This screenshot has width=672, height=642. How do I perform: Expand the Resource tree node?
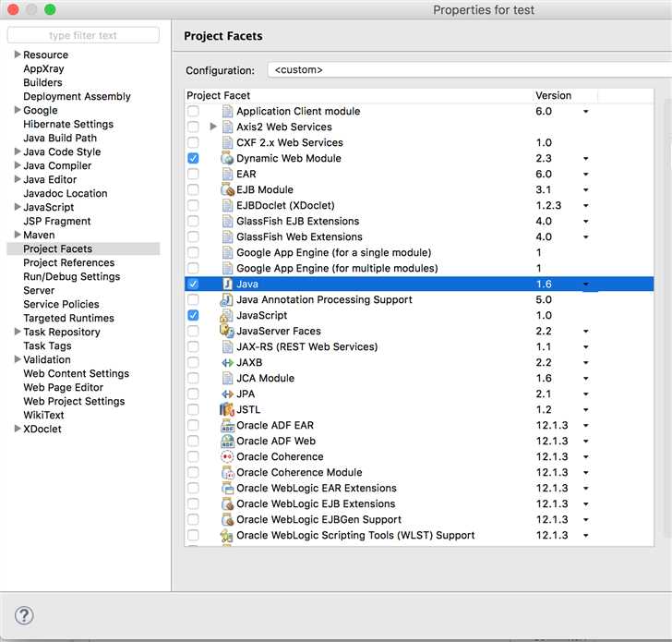coord(18,55)
